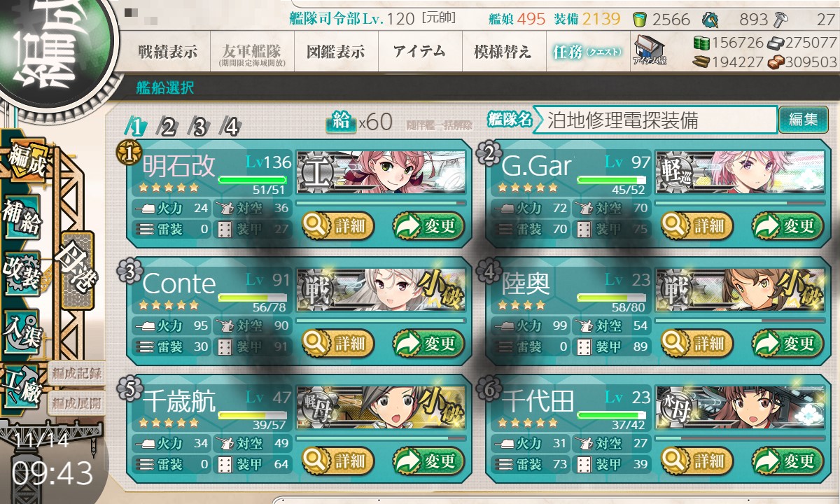Viewport: 840px width, 504px height.
Task: Switch to fleet 3 tab
Action: point(199,127)
